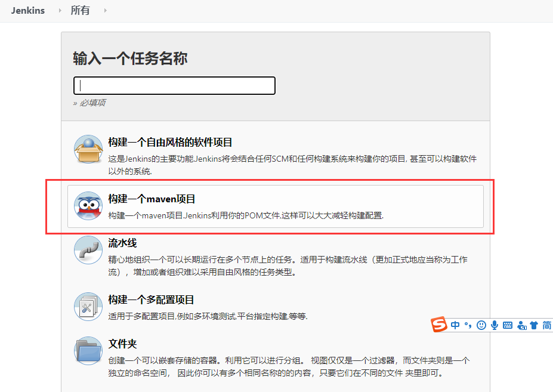This screenshot has width=553, height=392.
Task: Click the freestyle project box icon
Action: pyautogui.click(x=88, y=149)
